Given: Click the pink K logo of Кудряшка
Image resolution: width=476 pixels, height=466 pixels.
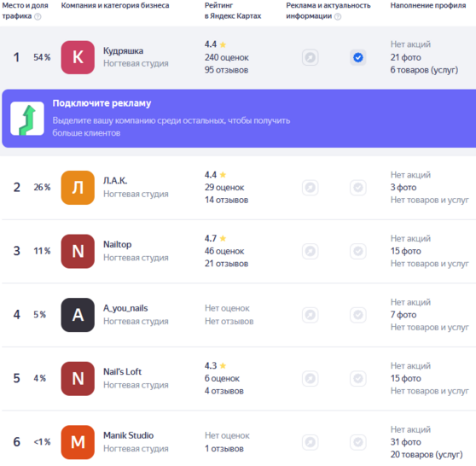Looking at the screenshot, I should pos(78,57).
